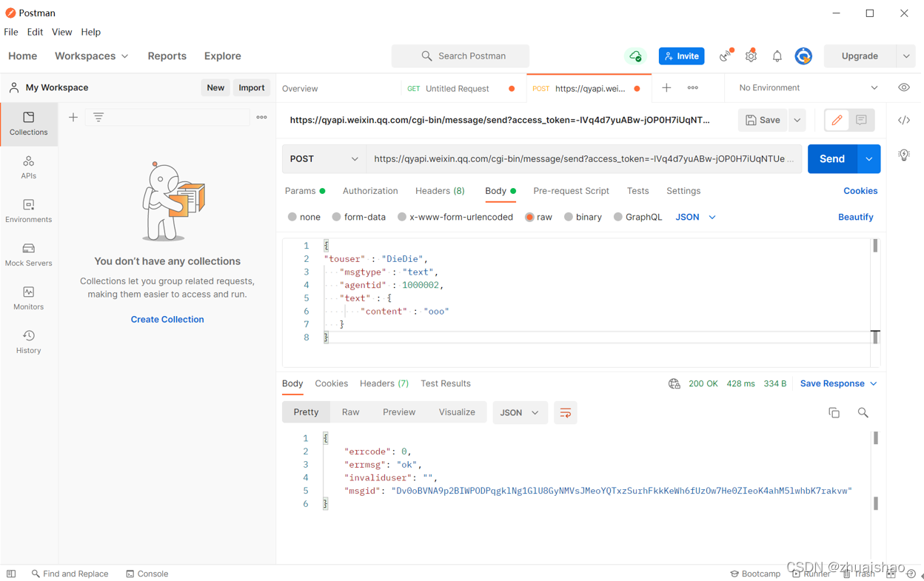Screen dimensions: 924x581
Task: Switch to the response Raw view
Action: [x=351, y=412]
